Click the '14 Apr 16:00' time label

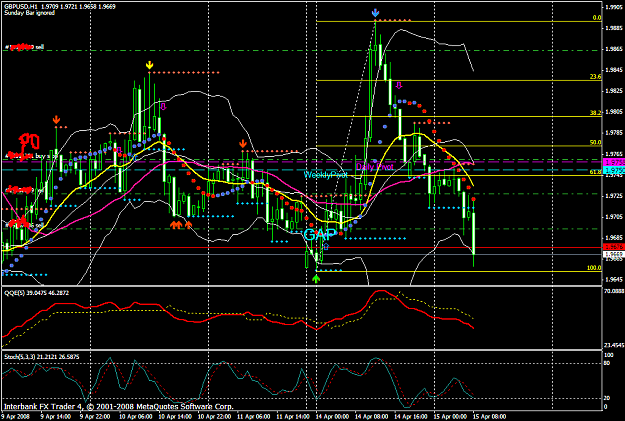pyautogui.click(x=411, y=417)
